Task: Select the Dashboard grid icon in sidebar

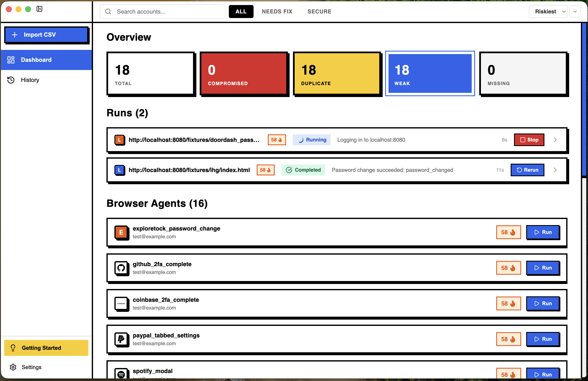Action: click(x=11, y=60)
